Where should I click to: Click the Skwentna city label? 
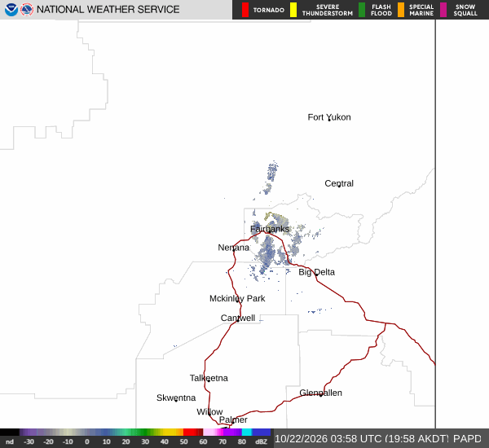tap(176, 397)
